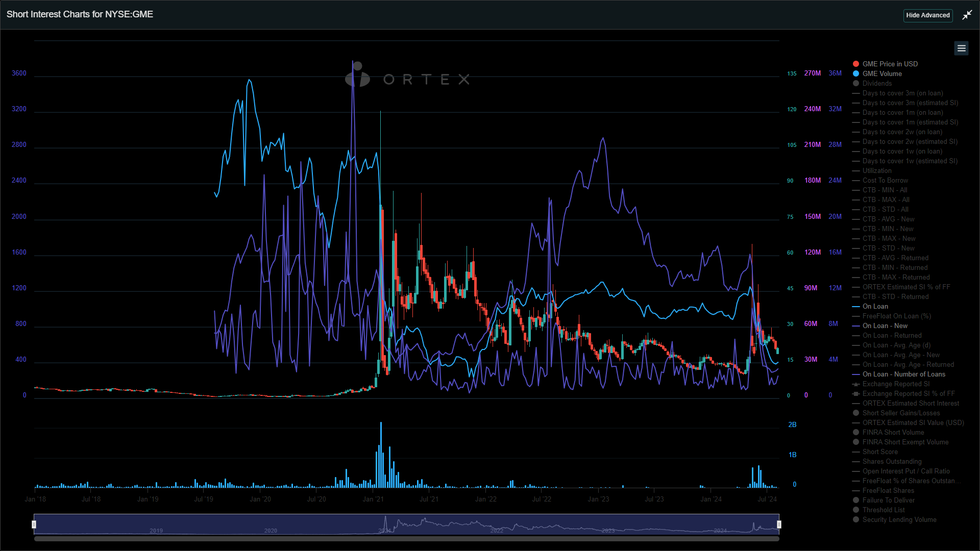This screenshot has width=980, height=551.
Task: Click the blue GME Volume legend marker
Action: (x=855, y=73)
